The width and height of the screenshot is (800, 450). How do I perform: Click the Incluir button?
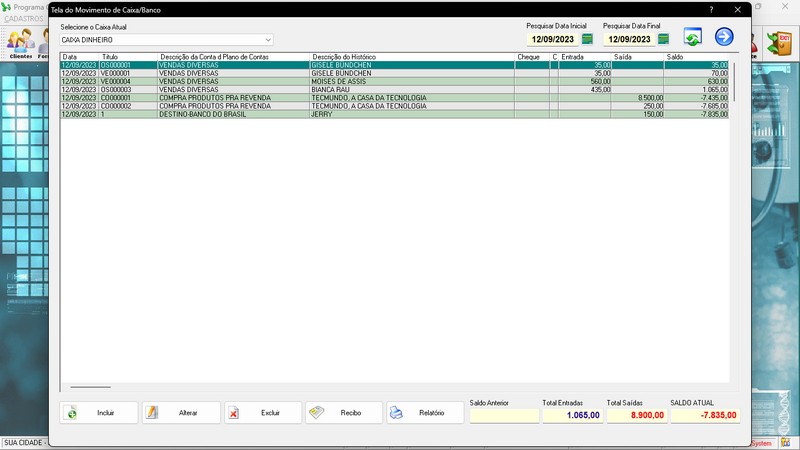pos(99,412)
